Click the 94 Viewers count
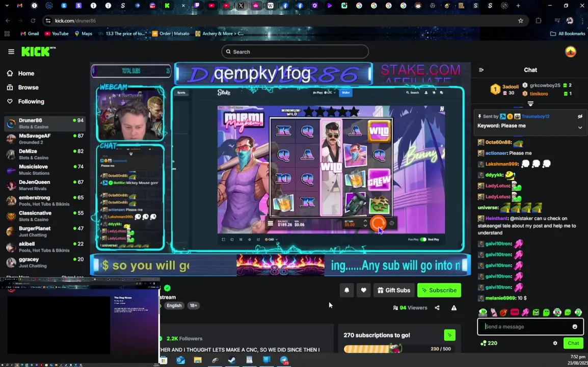The height and width of the screenshot is (367, 588). point(410,308)
